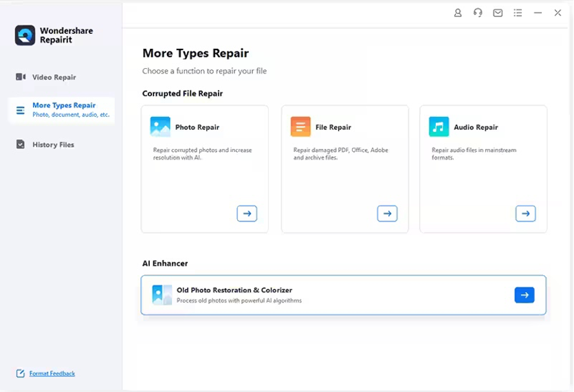
Task: Open Photo Repair with its arrow button
Action: tap(247, 214)
